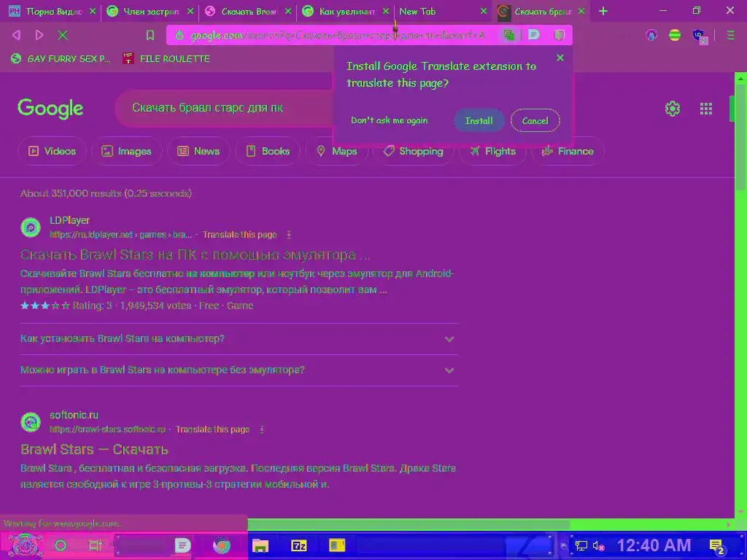Open reader mode from the address bar
This screenshot has width=747, height=560.
pos(533,35)
